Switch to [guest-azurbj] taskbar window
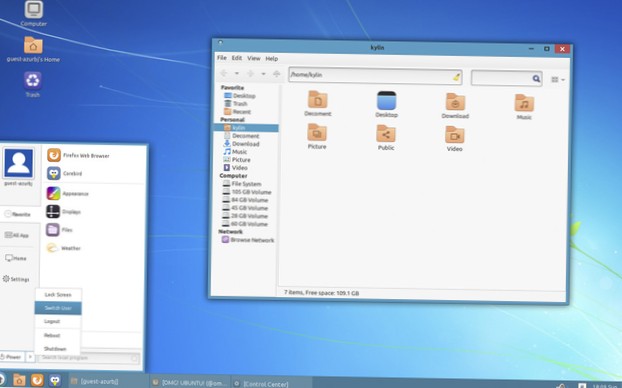This screenshot has width=622, height=388. click(x=108, y=381)
